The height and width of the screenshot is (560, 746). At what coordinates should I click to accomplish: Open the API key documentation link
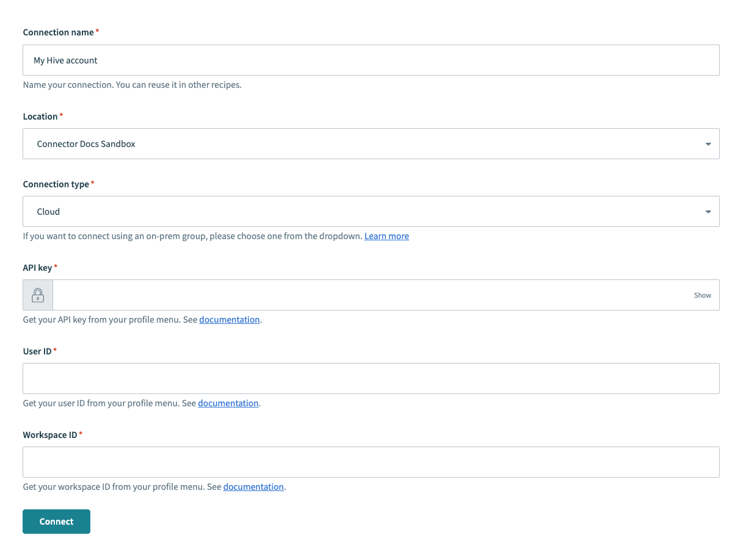pos(230,320)
